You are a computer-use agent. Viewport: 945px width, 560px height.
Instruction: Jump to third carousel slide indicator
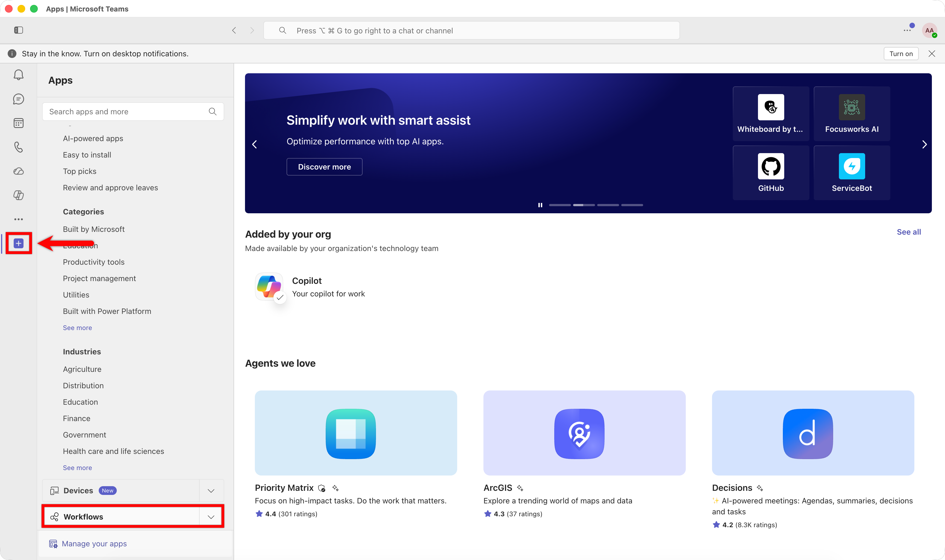[x=608, y=205]
